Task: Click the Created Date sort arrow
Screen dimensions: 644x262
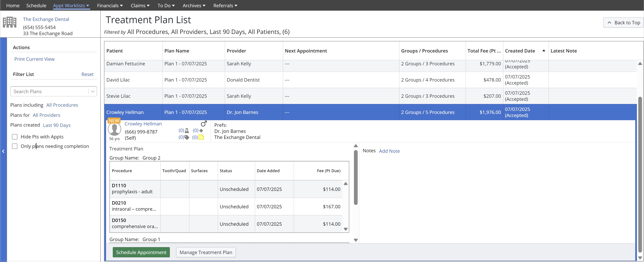Action: (x=543, y=50)
